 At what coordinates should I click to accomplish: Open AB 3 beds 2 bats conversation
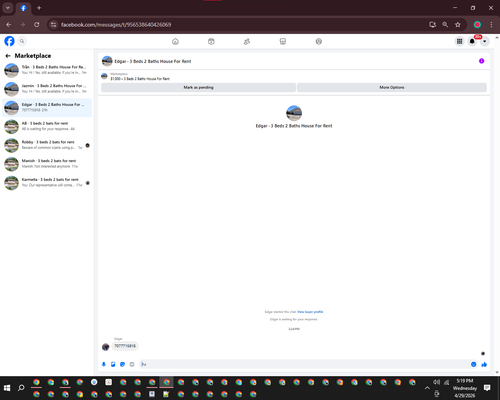(x=47, y=126)
